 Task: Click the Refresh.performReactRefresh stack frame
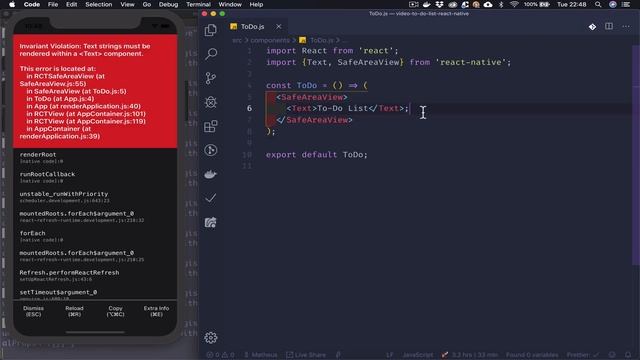95,276
